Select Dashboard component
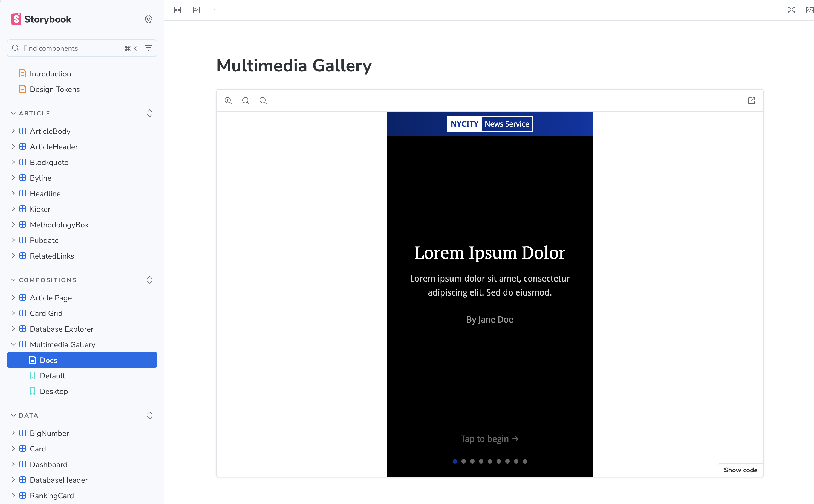The height and width of the screenshot is (504, 814). coord(48,464)
